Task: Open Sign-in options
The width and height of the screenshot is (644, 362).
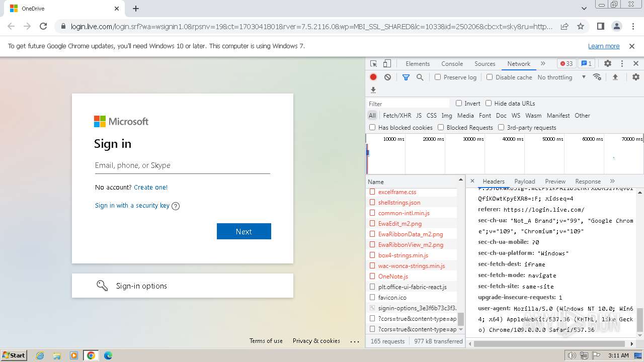Action: (183, 286)
